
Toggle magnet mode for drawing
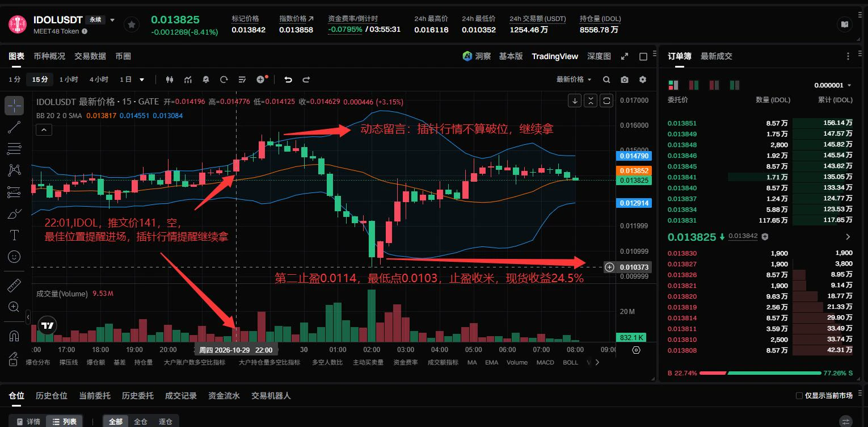tap(14, 336)
